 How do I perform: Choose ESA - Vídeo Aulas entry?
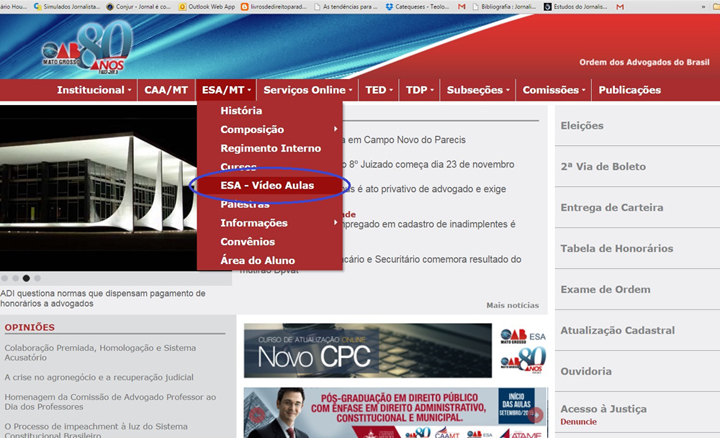click(x=270, y=185)
